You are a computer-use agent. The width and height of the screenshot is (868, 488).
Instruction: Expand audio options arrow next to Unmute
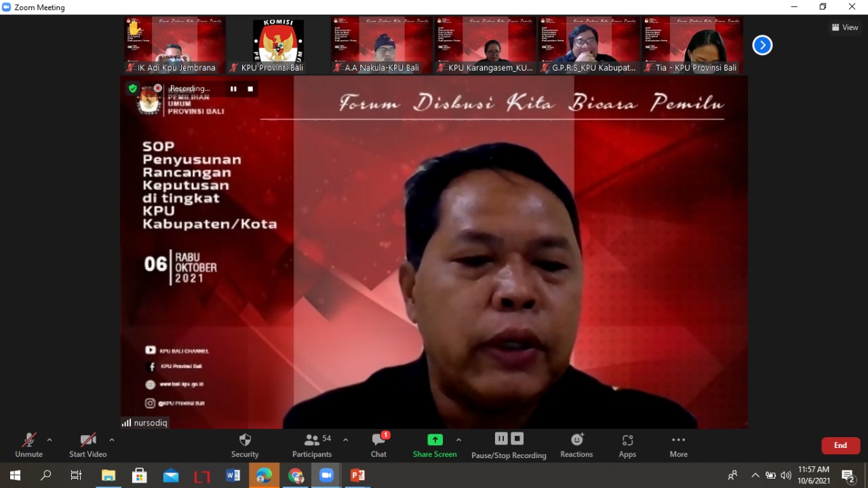point(50,440)
